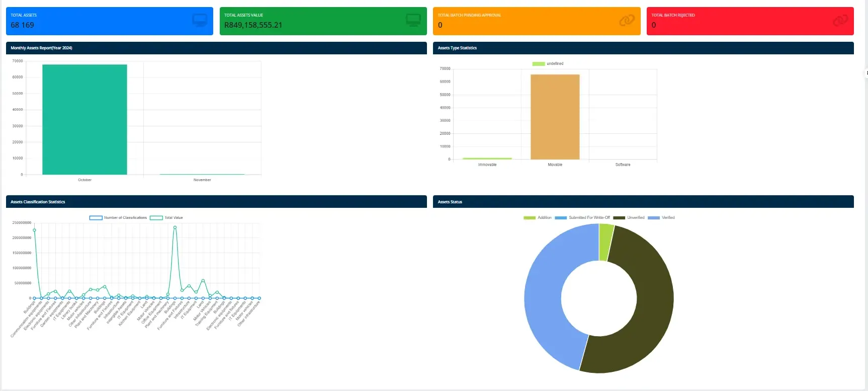The width and height of the screenshot is (868, 391).
Task: Click the Total Assets Value amount R849,158,555.21
Action: pyautogui.click(x=253, y=25)
